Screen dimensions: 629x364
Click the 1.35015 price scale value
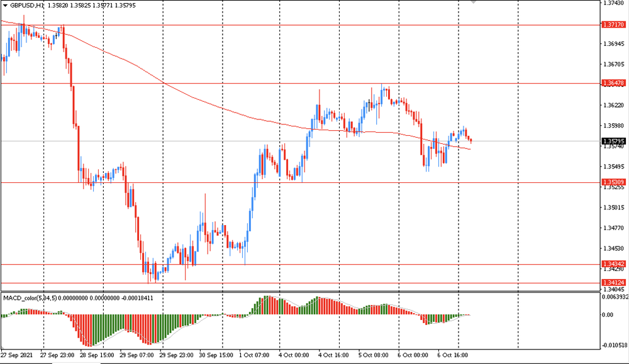coord(613,207)
